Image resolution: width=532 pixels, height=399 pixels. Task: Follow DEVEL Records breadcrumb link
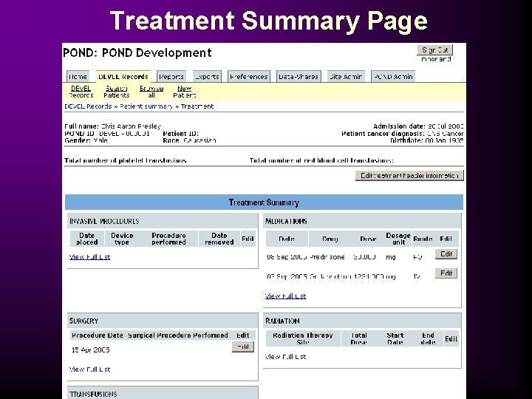[88, 106]
